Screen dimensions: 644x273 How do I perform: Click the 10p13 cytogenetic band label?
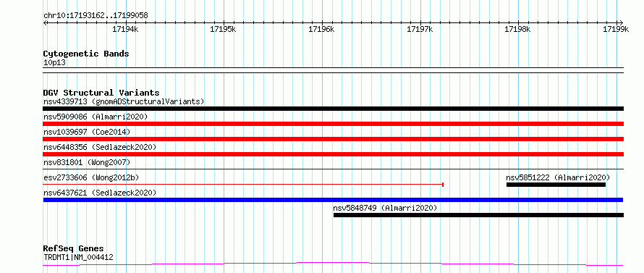54,62
